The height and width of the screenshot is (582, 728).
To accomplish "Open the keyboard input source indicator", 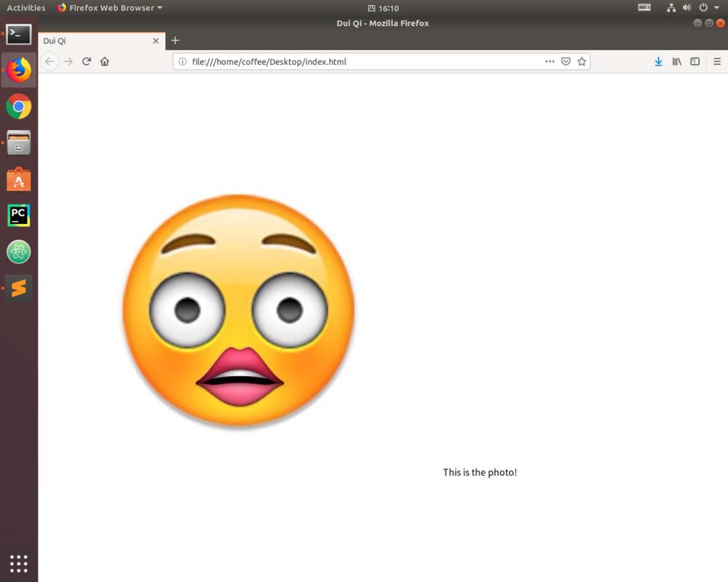I will click(x=644, y=7).
